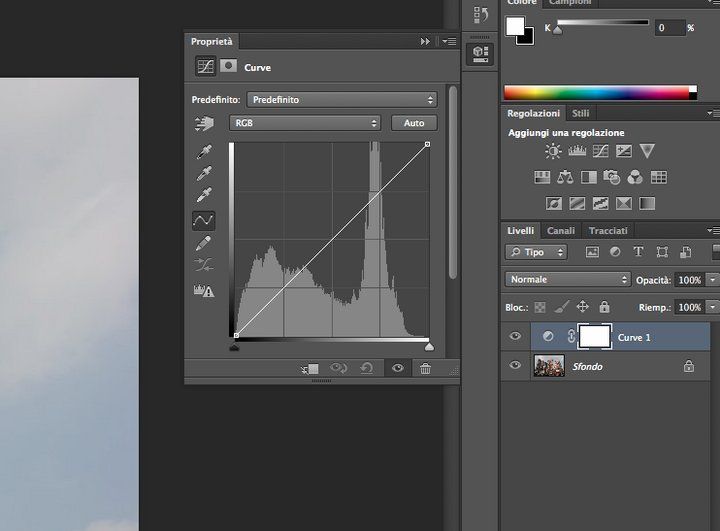Select the Livelli tab
The height and width of the screenshot is (531, 720).
pyautogui.click(x=520, y=231)
